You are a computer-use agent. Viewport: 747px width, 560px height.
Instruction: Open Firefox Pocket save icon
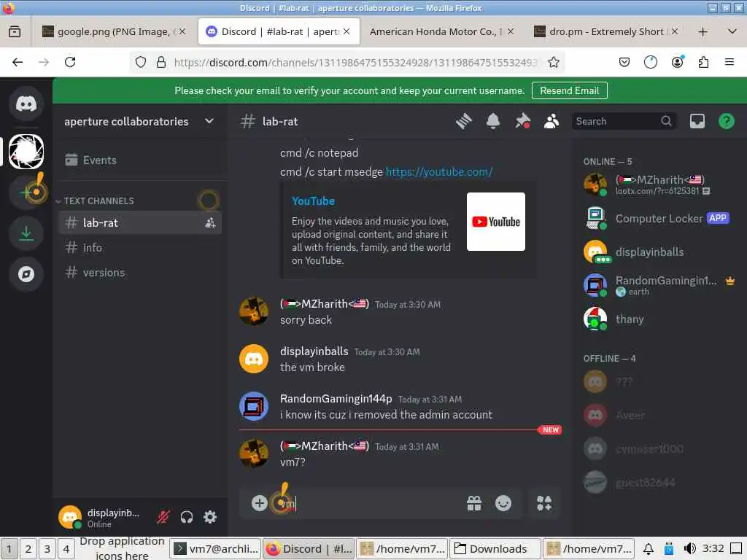pyautogui.click(x=624, y=62)
